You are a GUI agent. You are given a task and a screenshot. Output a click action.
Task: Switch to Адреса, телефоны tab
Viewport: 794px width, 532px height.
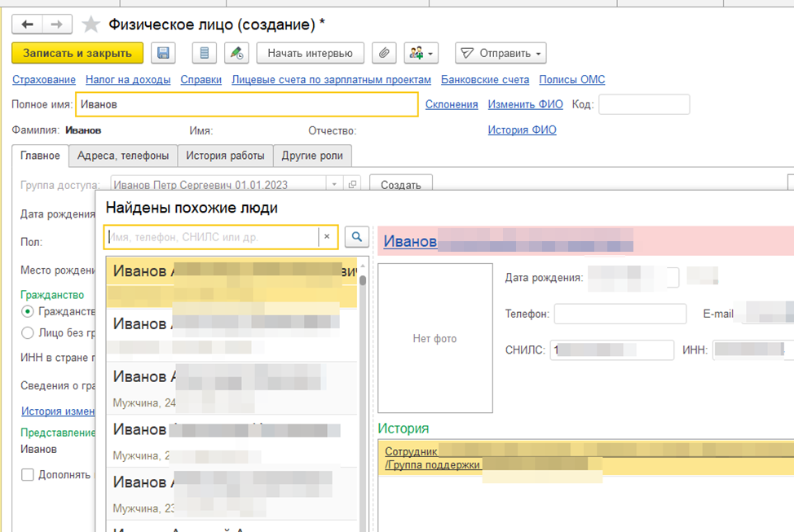123,156
